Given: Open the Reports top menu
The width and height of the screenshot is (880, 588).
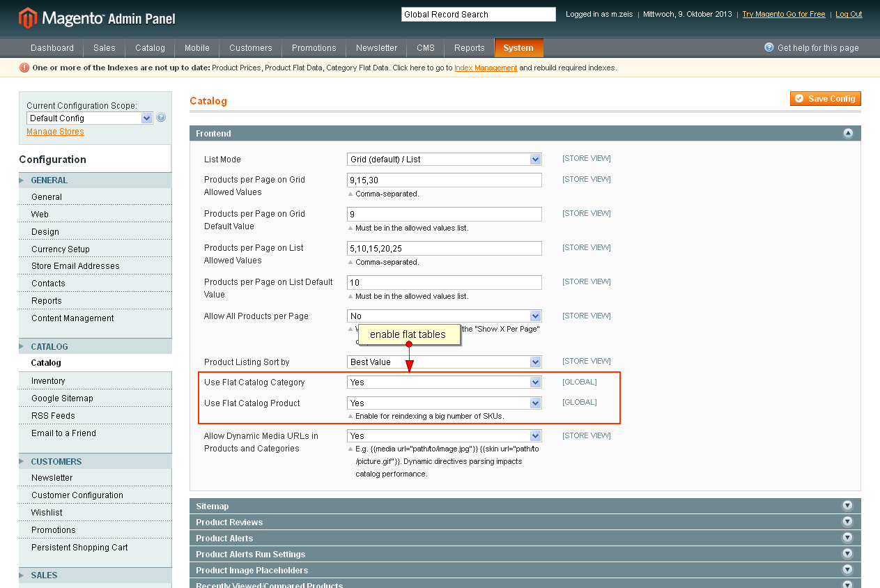Looking at the screenshot, I should point(470,48).
